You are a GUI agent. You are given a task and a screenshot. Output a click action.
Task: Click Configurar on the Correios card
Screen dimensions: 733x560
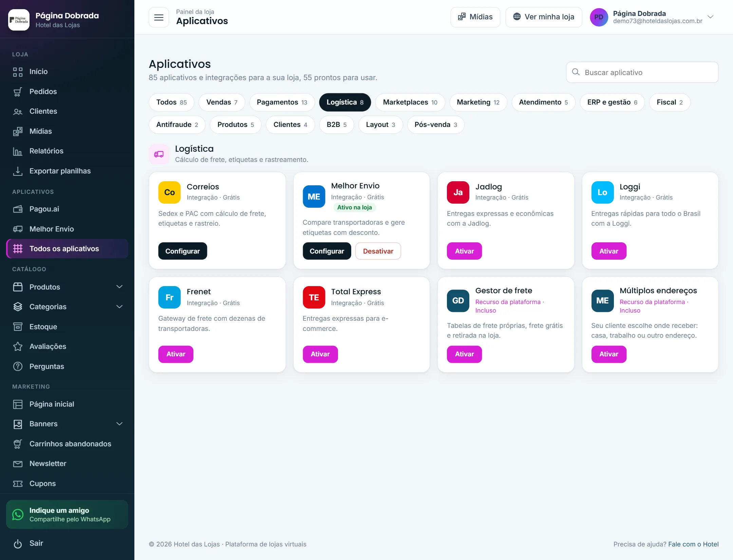click(x=183, y=251)
